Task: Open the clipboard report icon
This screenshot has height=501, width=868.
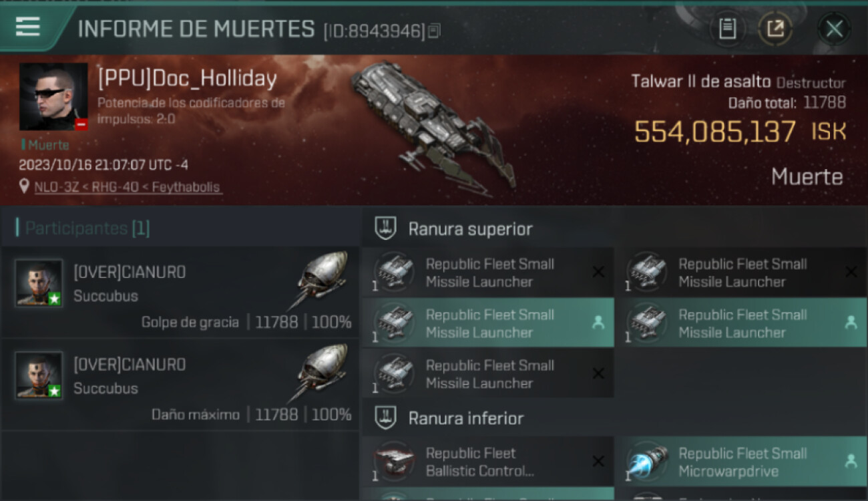Action: 727,29
